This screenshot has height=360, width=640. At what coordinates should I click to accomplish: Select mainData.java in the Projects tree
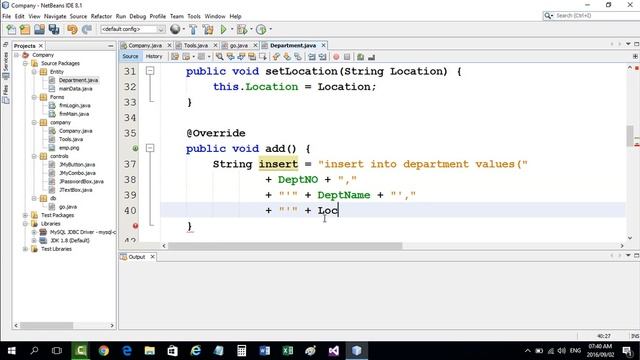point(76,89)
